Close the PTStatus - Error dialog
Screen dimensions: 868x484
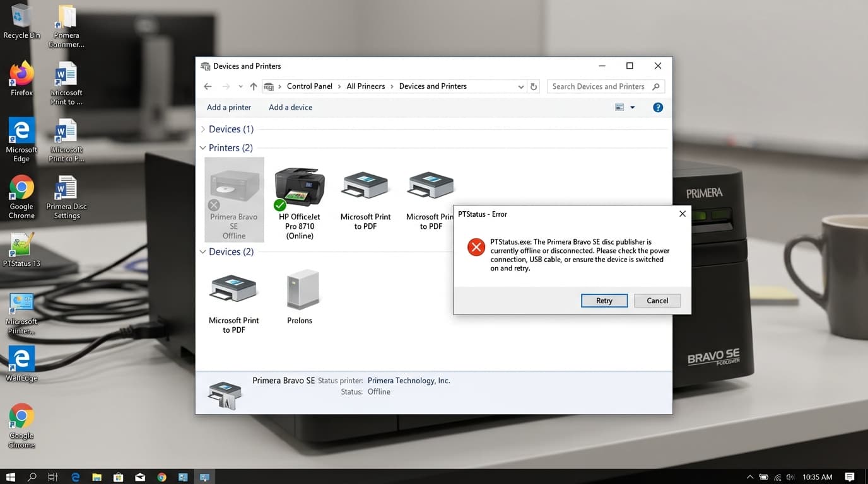682,214
